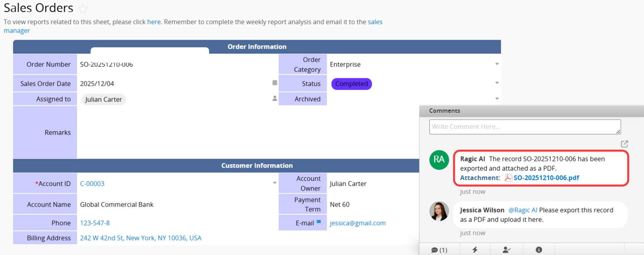
Task: Pop out the comments panel in new window
Action: [x=624, y=144]
